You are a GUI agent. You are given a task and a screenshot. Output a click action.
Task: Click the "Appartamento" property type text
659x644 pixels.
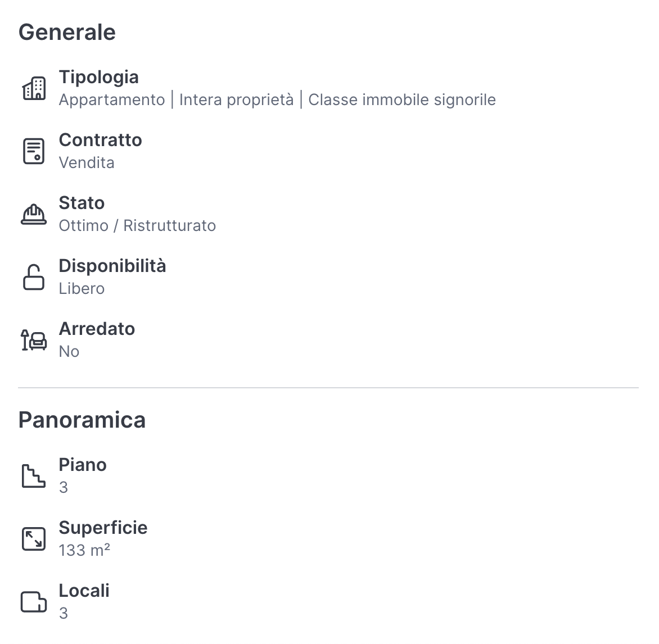click(112, 100)
